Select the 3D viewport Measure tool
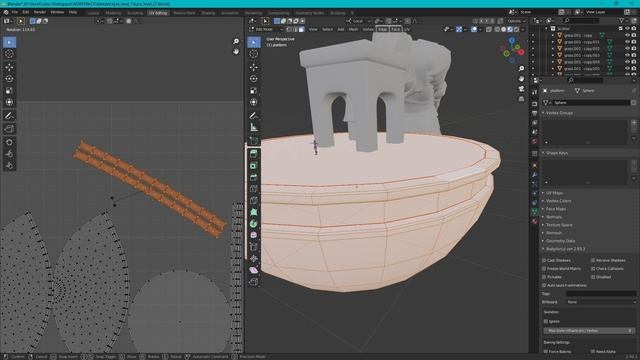The height and width of the screenshot is (360, 640). (x=253, y=128)
